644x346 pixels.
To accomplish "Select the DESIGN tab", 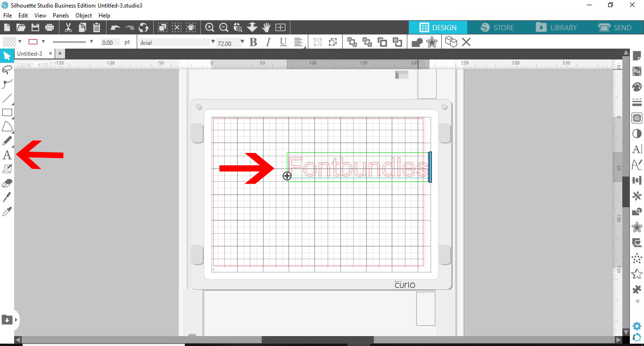I will (438, 27).
